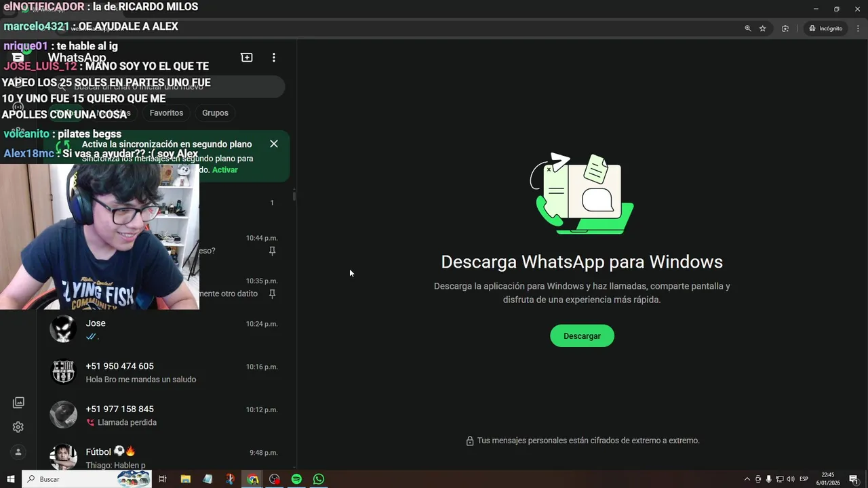
Task: Open Spotify from the taskbar
Action: point(296,479)
